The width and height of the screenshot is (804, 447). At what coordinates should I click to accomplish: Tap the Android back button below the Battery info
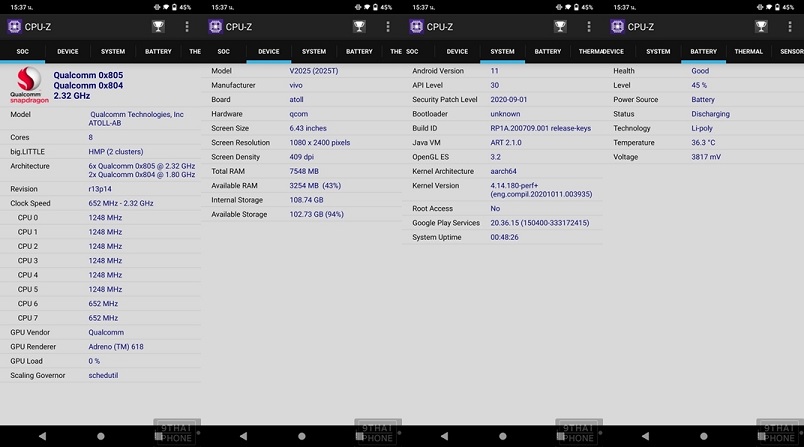pyautogui.click(x=645, y=436)
